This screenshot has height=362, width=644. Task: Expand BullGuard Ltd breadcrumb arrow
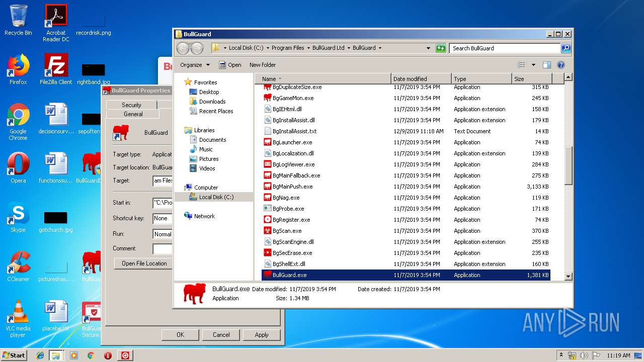coord(349,48)
